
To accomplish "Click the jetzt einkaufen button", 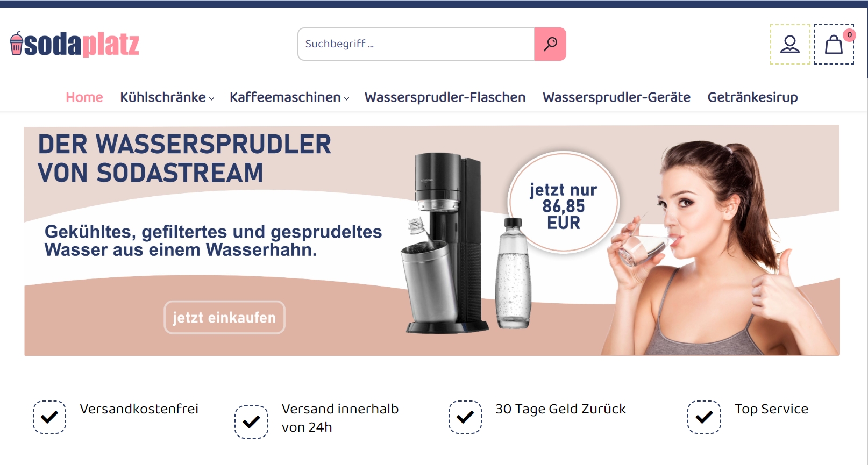I will pos(224,317).
